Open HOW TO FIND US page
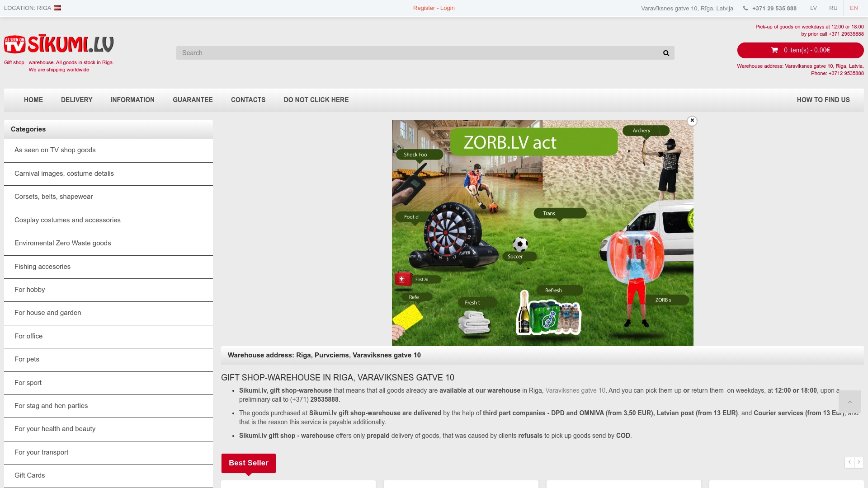This screenshot has width=868, height=488. coord(823,100)
